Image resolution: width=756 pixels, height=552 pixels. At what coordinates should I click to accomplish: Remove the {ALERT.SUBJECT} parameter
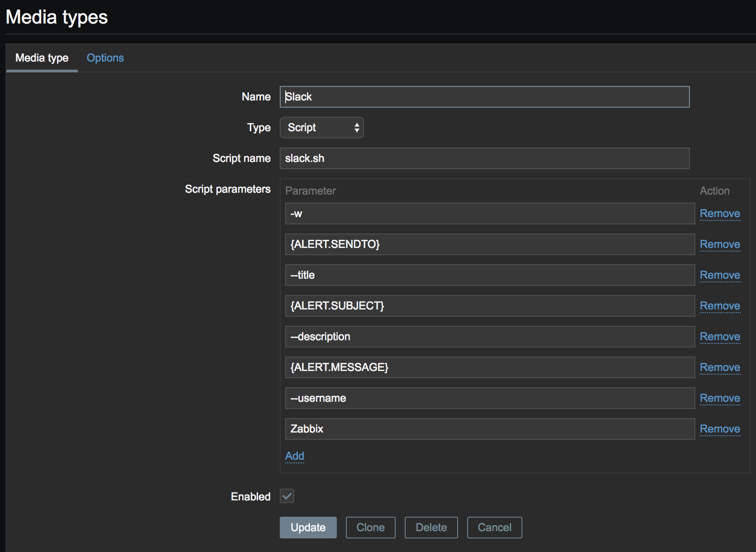click(x=720, y=306)
